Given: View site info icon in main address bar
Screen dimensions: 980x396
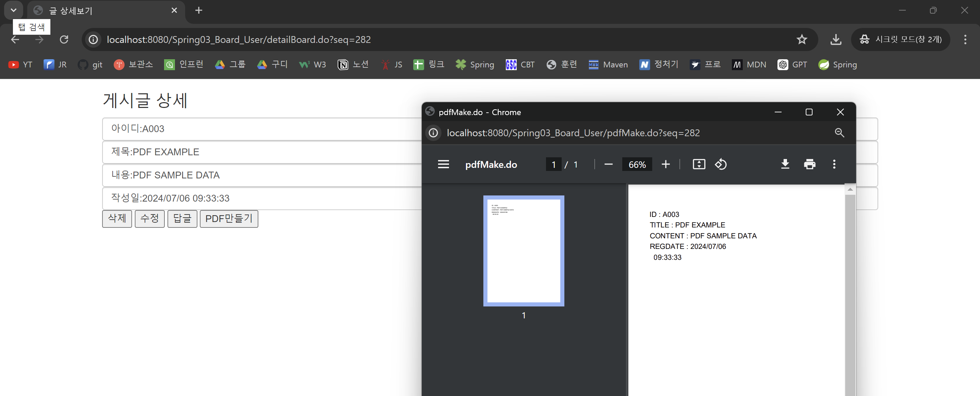Looking at the screenshot, I should 93,39.
